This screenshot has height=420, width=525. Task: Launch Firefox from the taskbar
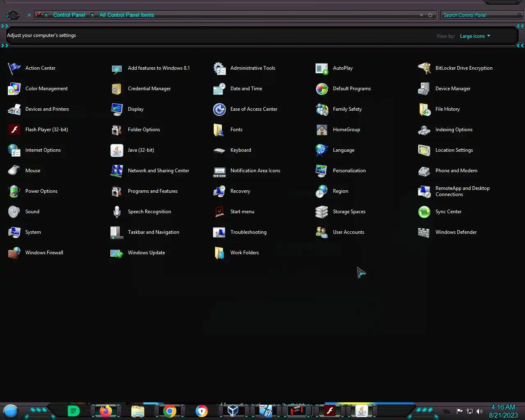tap(105, 411)
